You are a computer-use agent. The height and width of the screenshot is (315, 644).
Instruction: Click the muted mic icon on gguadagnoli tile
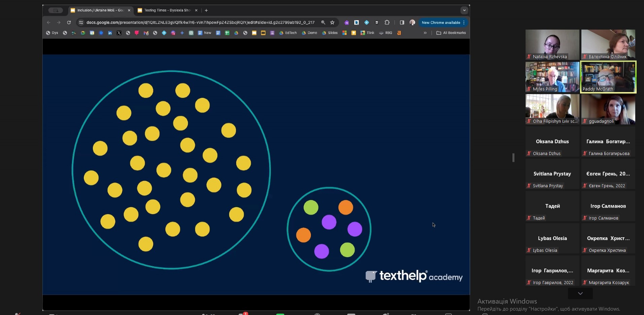[x=585, y=121]
